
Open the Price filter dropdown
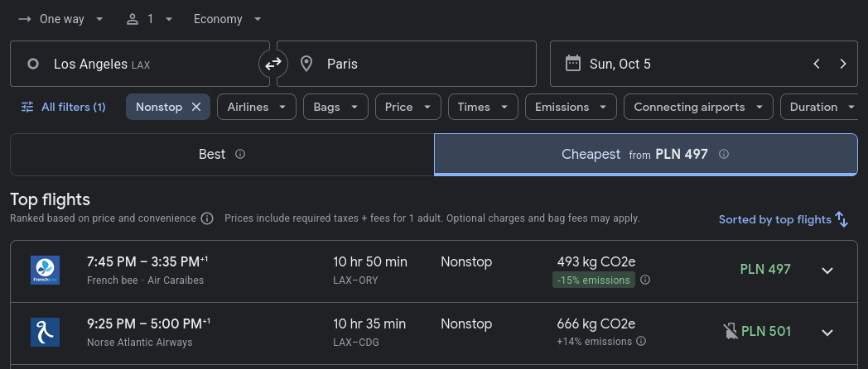click(408, 107)
